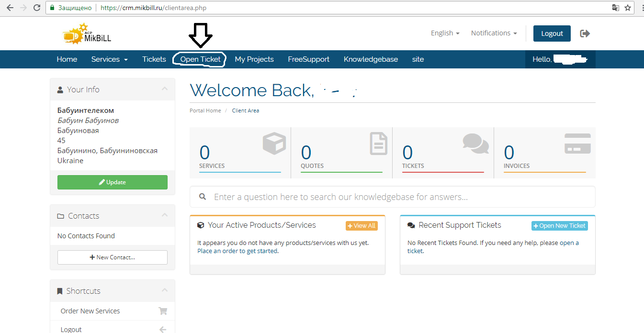Go to Knowledgebase menu item
Image resolution: width=644 pixels, height=333 pixels.
click(371, 59)
